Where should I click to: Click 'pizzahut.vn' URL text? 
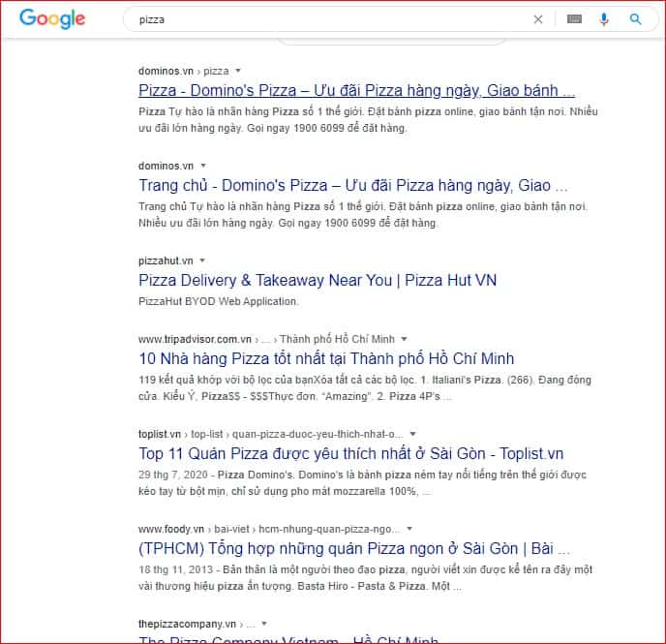[x=166, y=261]
